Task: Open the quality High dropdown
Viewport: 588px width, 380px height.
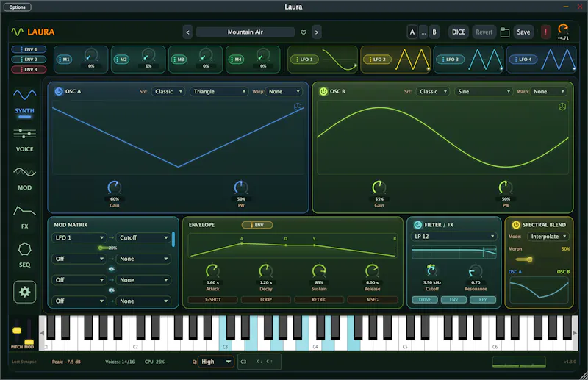Action: (215, 362)
